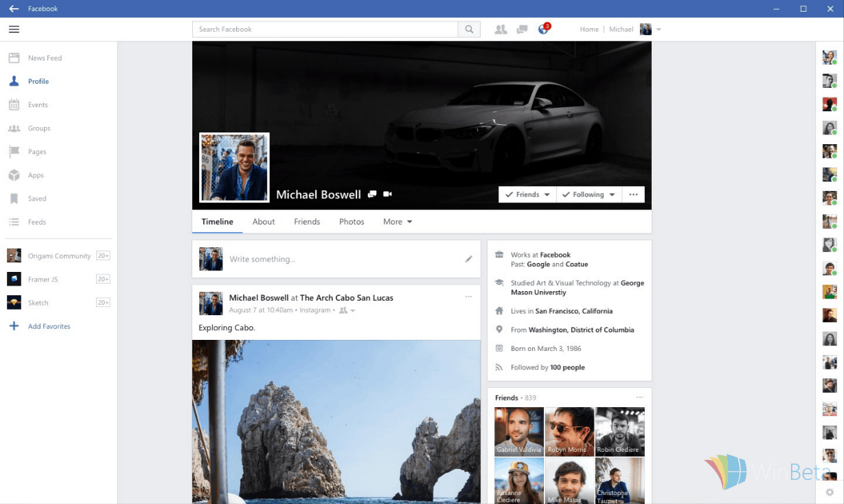Select Profile in the sidebar

point(38,81)
